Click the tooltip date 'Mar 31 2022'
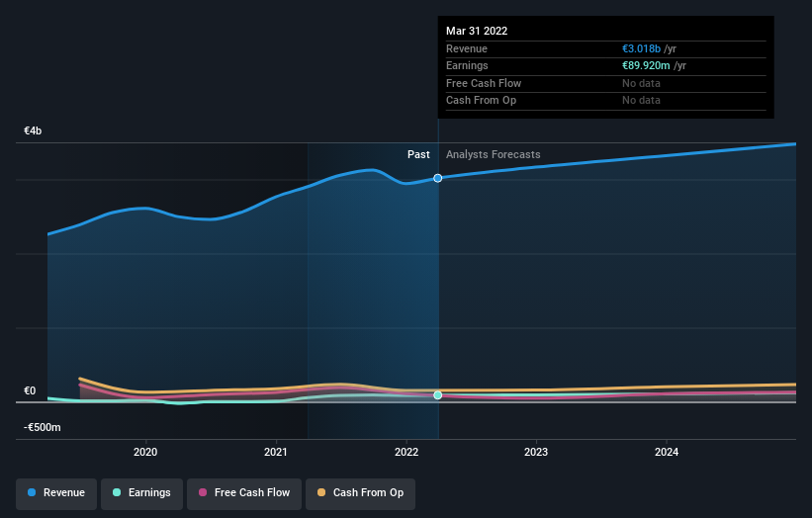This screenshot has width=812, height=518. (477, 31)
